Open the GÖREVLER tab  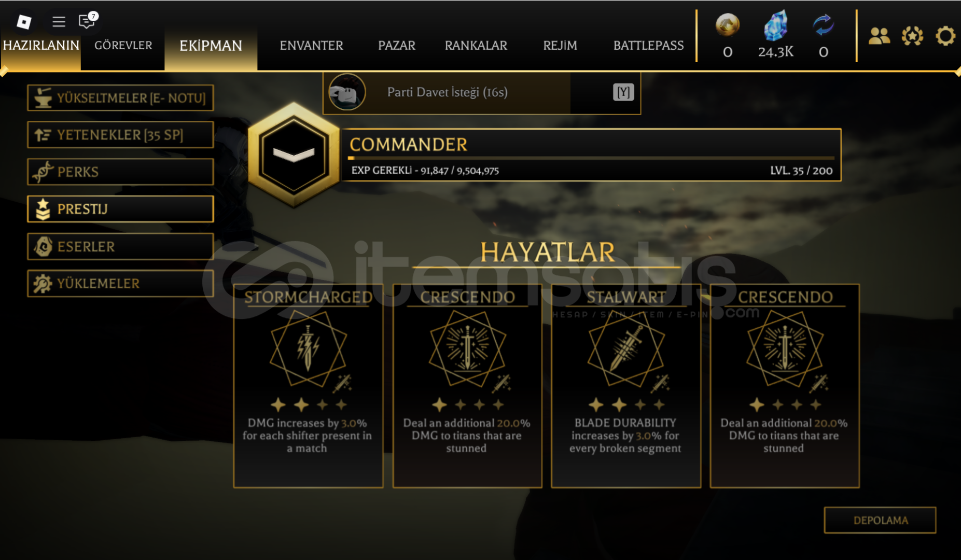[123, 46]
